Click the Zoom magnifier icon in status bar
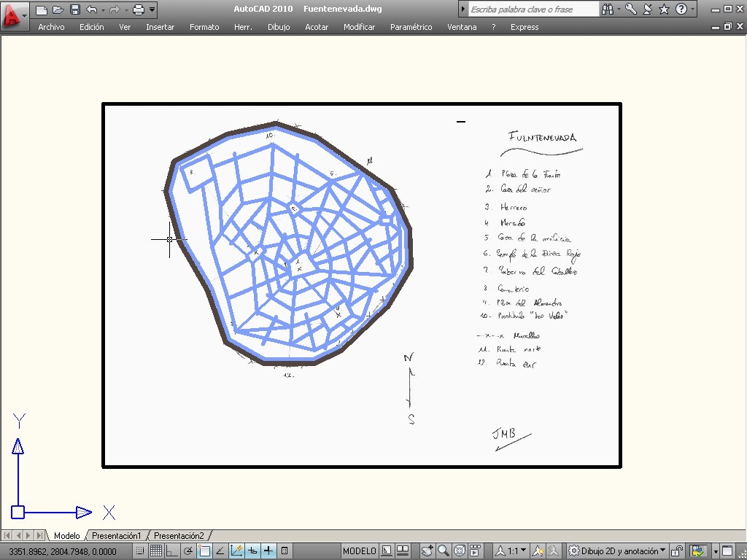This screenshot has height=560, width=747. 443,551
